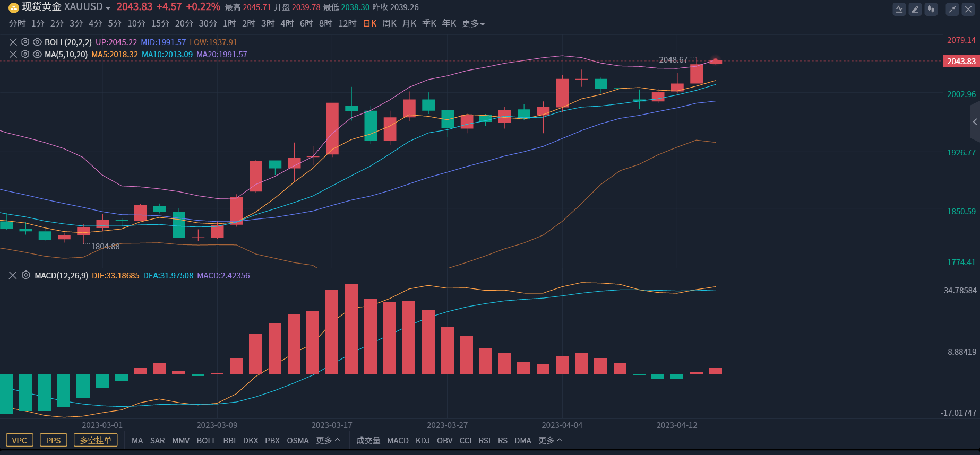Screen dimensions: 980x455
Task: Click the BOLL UP:2045.22 value
Action: (x=116, y=42)
